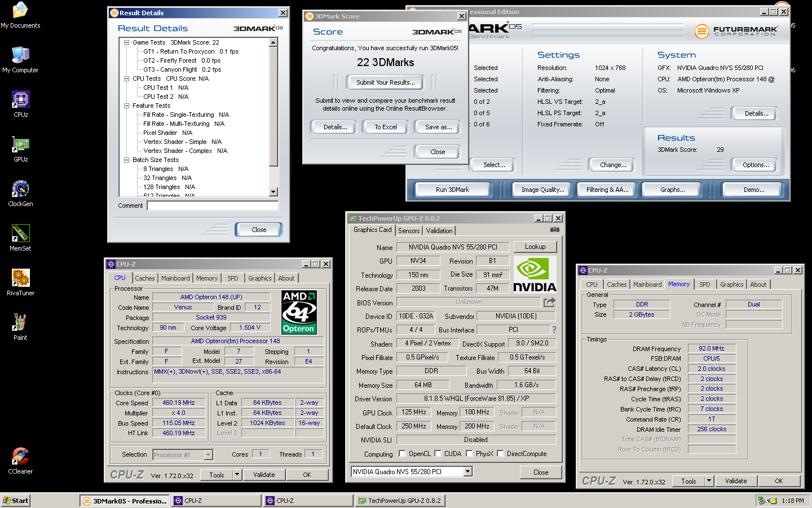Viewport: 812px width, 508px height.
Task: Click the Details button in 3DMark Score dialog
Action: pyautogui.click(x=335, y=127)
